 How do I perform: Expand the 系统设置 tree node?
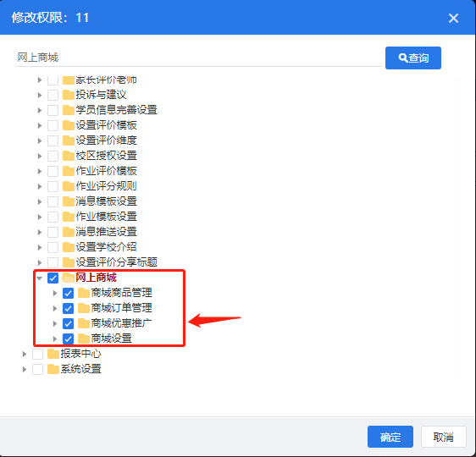[x=25, y=369]
